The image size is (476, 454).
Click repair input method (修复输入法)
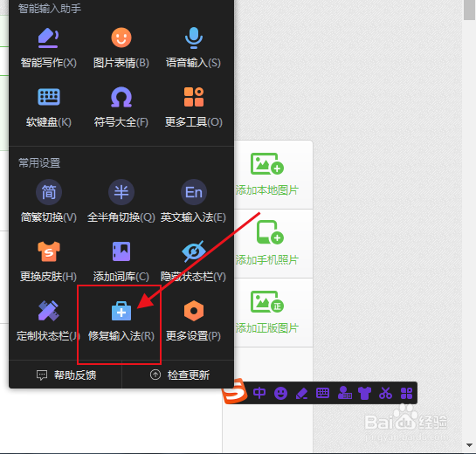[121, 320]
